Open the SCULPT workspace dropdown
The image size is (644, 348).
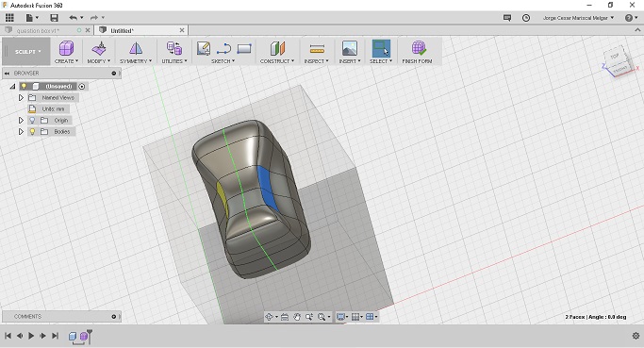point(28,52)
